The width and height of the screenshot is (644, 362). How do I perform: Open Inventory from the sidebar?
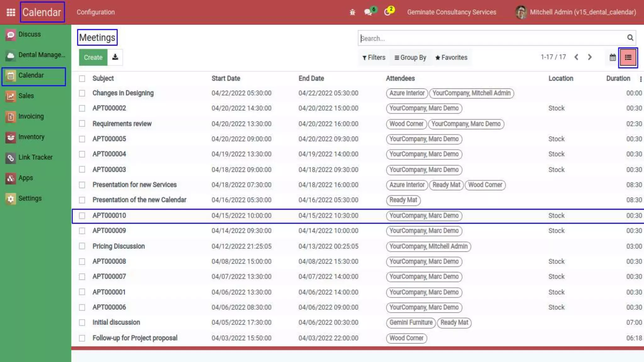coord(31,137)
